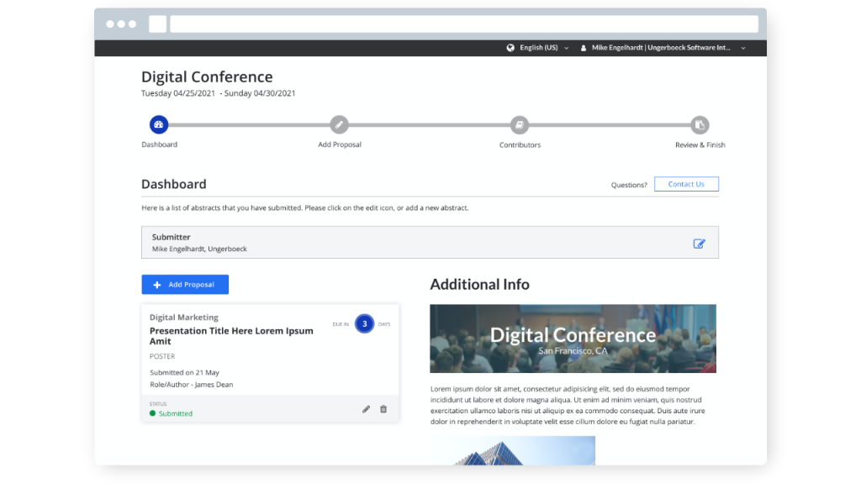Open Presentation Title Here Lorem Ipsum Amit
This screenshot has width=861, height=504.
coord(231,336)
